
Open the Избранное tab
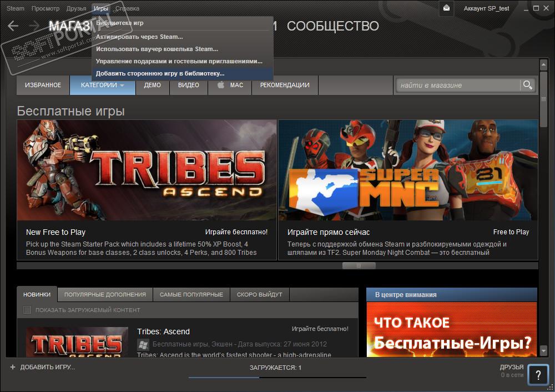click(x=43, y=85)
